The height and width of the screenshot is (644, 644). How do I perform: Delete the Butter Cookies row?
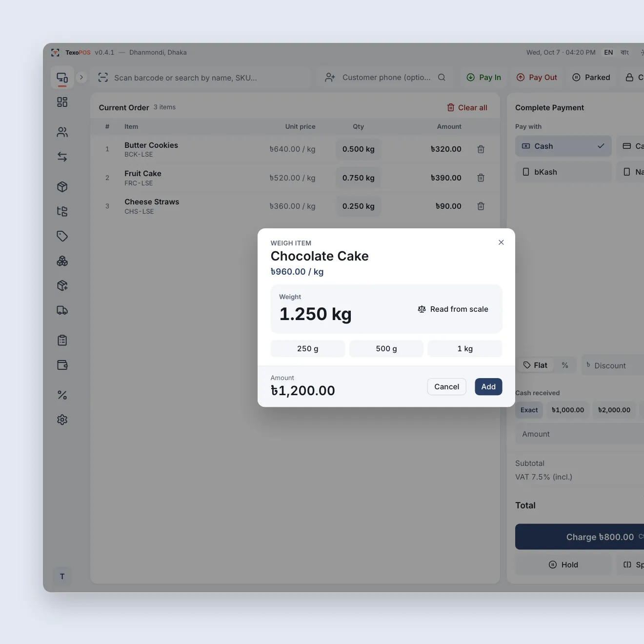(x=481, y=149)
